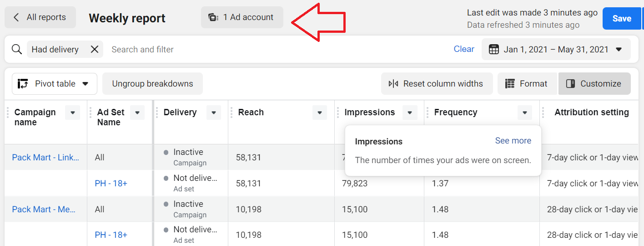This screenshot has height=246, width=644.
Task: Click the Last edit was made 3 minutes ago text
Action: tap(532, 13)
